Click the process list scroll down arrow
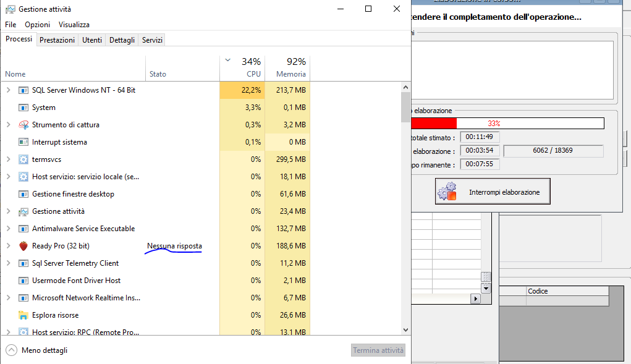The image size is (631, 364). click(x=405, y=330)
